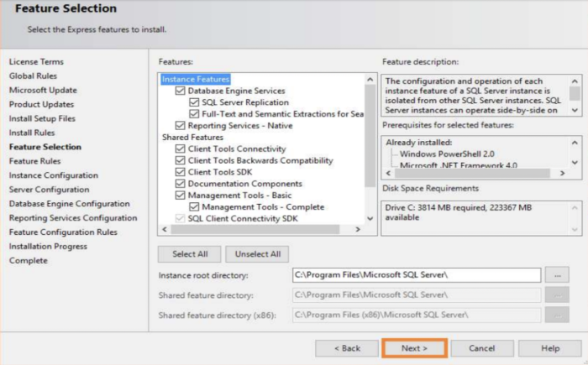This screenshot has height=365, width=588.
Task: Click the Unselect All button
Action: (x=257, y=254)
